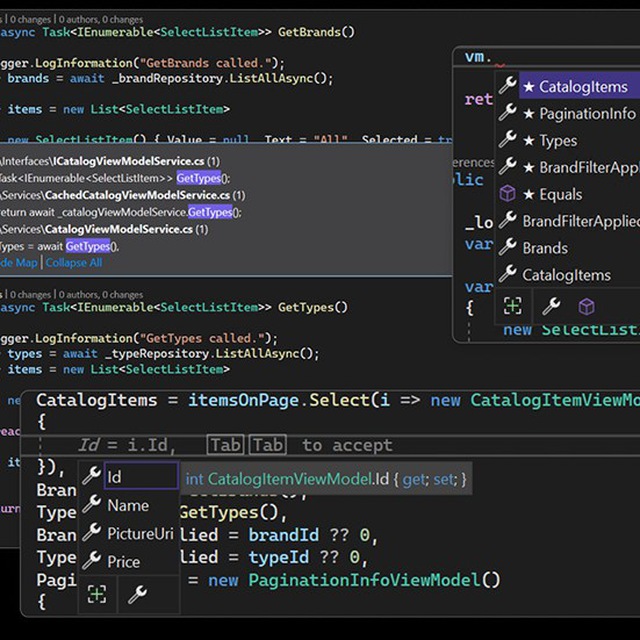Click the GetTypes(), call in bottom snippet
This screenshot has width=640, height=640.
(x=233, y=512)
